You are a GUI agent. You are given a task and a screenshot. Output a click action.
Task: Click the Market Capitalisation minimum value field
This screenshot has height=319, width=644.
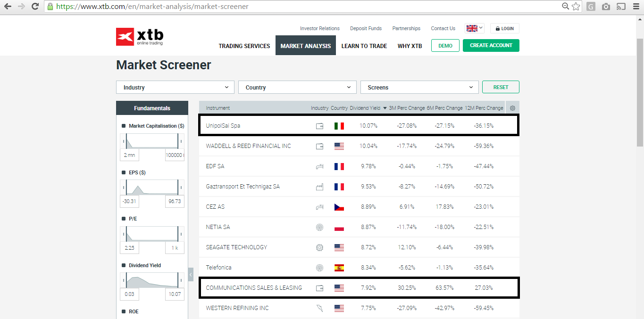[x=130, y=155]
